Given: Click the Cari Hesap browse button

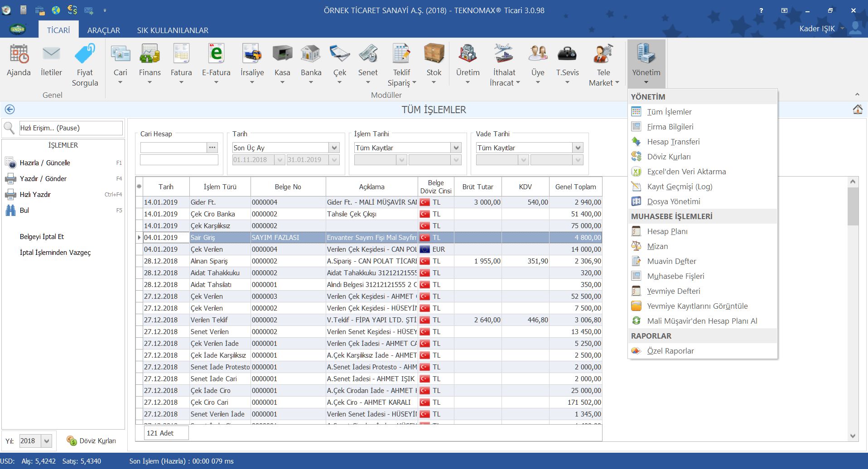Looking at the screenshot, I should [x=212, y=148].
